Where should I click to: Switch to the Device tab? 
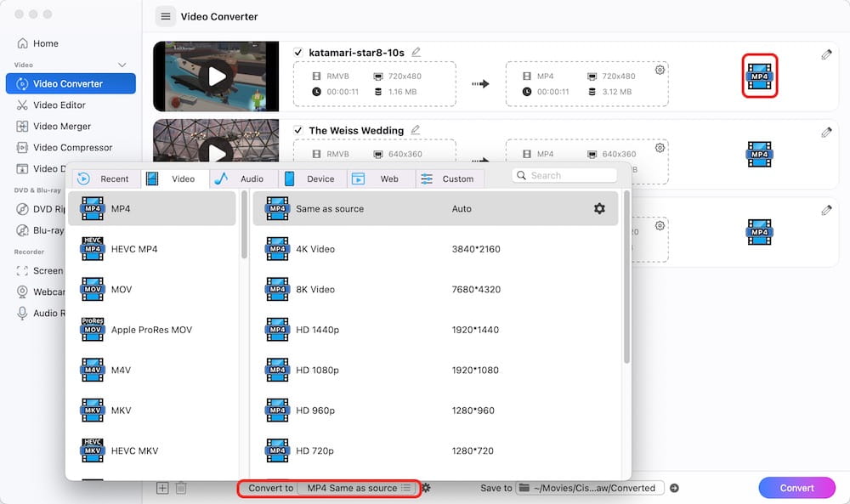pyautogui.click(x=313, y=178)
